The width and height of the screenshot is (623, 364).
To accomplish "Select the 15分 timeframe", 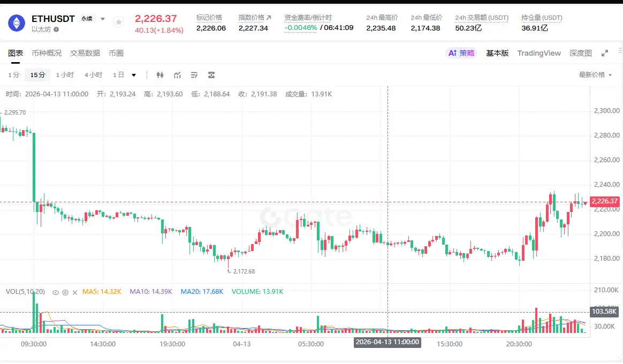I will [38, 75].
